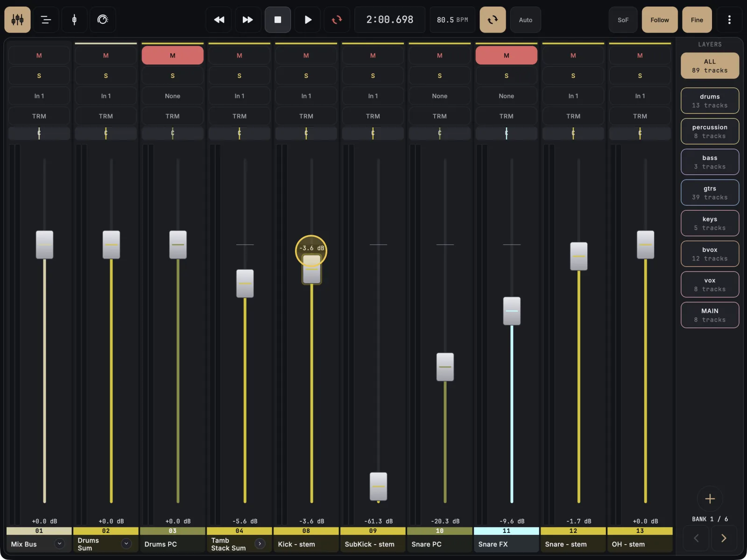Click the SubKick - stem fader handle
The height and width of the screenshot is (560, 747).
click(379, 487)
